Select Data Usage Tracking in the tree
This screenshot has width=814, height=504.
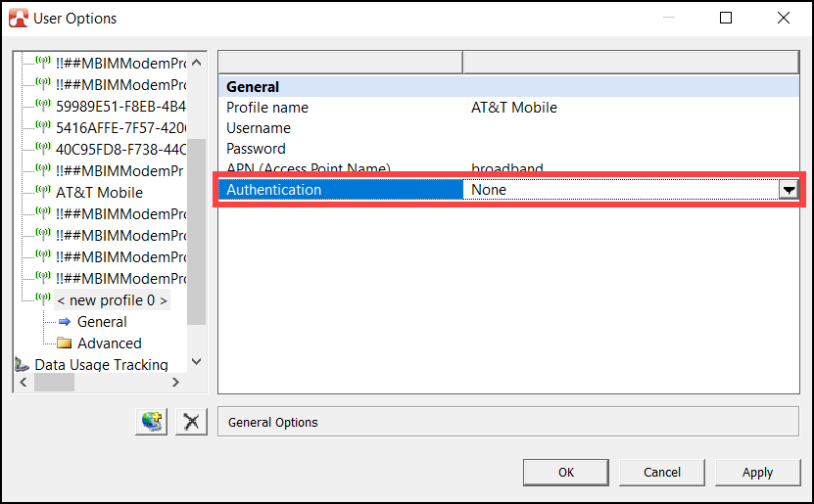click(101, 365)
